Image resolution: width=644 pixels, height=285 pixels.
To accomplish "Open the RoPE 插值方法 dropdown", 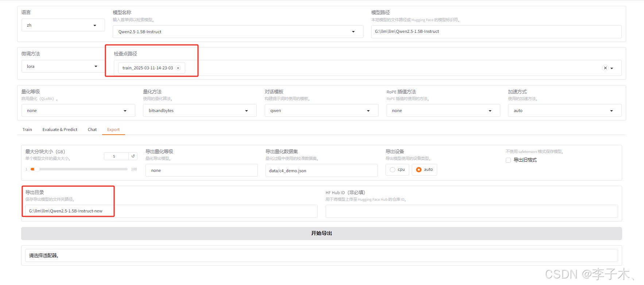I will 443,111.
